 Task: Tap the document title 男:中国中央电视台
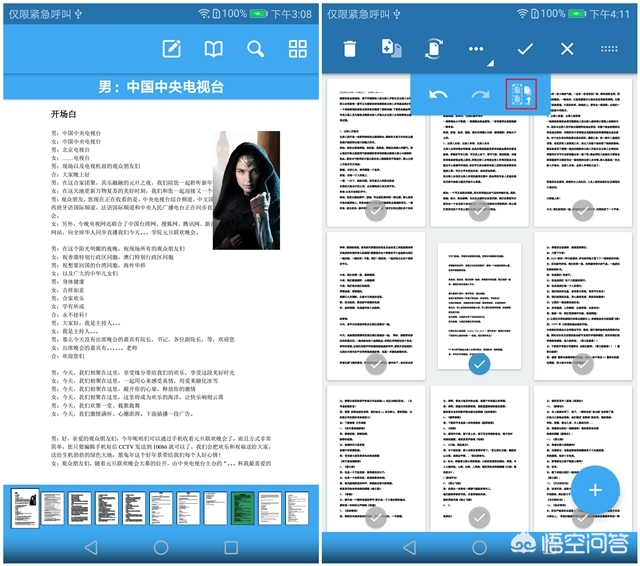coord(161,87)
